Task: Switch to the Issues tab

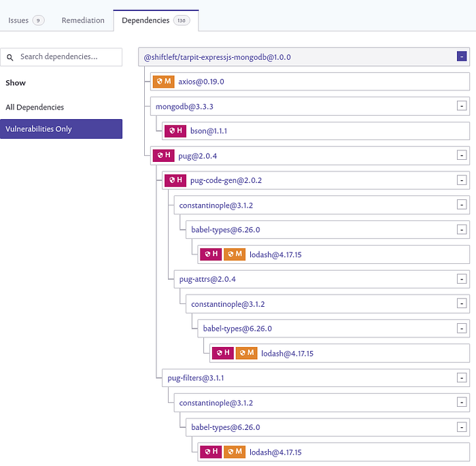Action: 26,20
